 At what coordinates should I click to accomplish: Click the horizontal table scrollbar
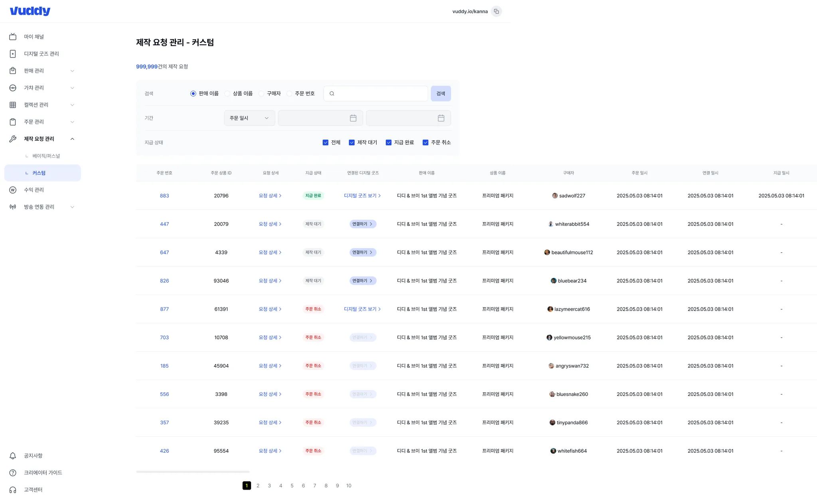click(193, 472)
